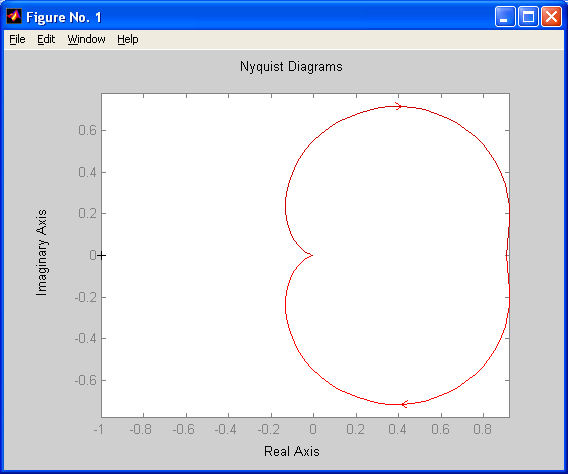
Task: Maximize the Figure No. 1 window
Action: point(528,17)
